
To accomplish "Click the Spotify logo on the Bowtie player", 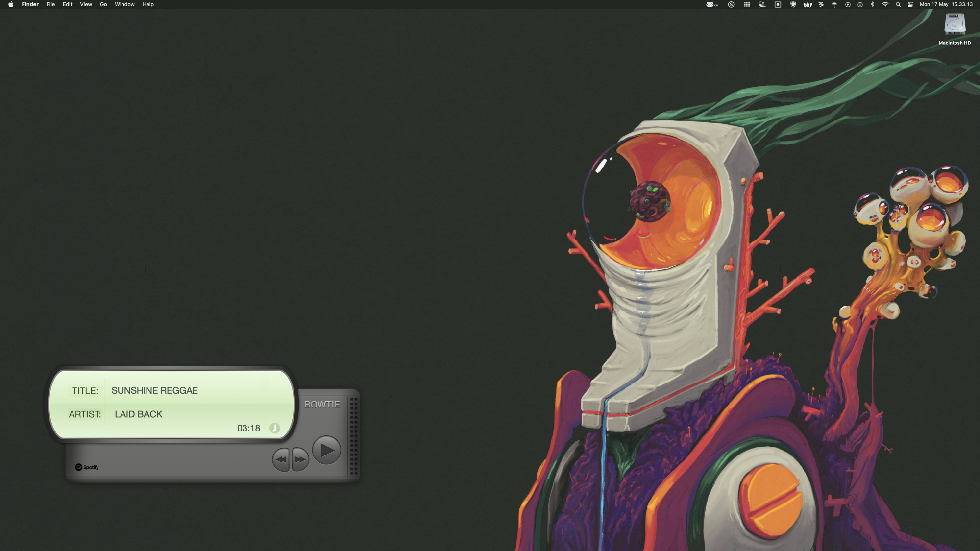I will coord(87,467).
